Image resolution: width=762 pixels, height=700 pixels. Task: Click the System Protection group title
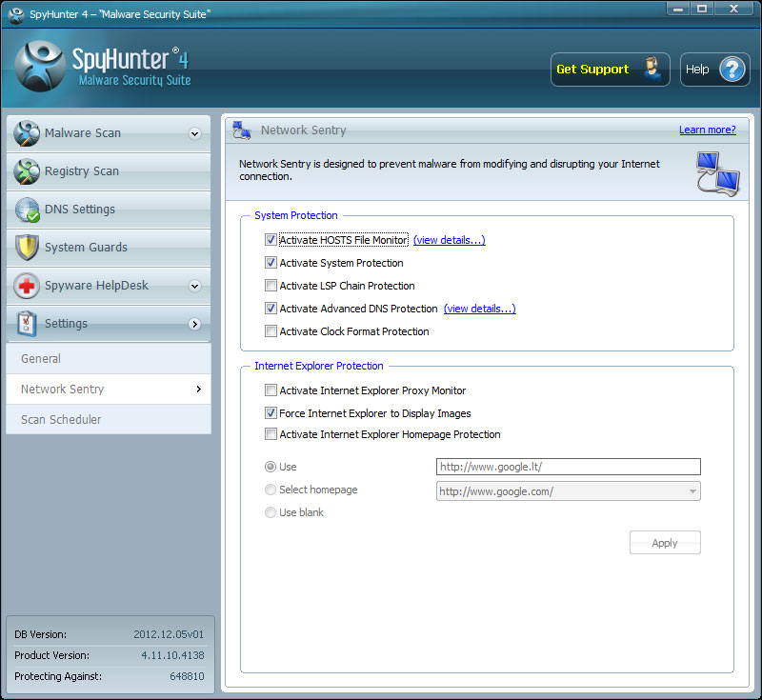pyautogui.click(x=296, y=215)
